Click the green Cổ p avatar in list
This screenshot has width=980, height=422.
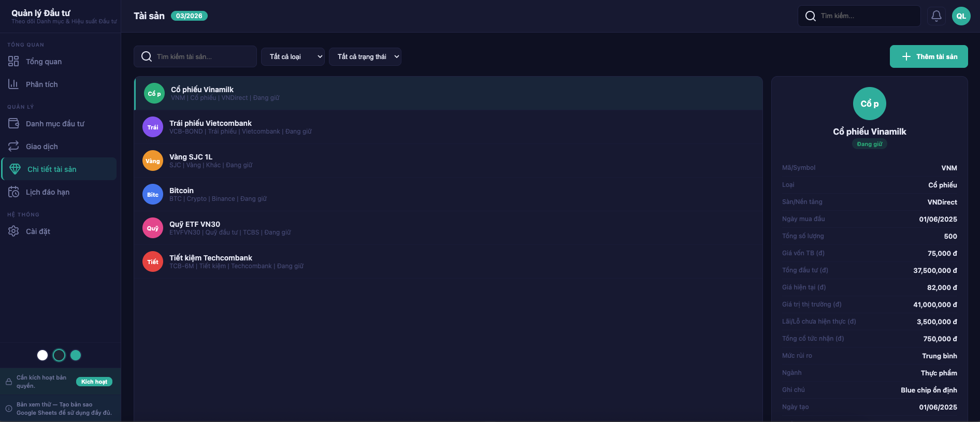click(x=154, y=94)
